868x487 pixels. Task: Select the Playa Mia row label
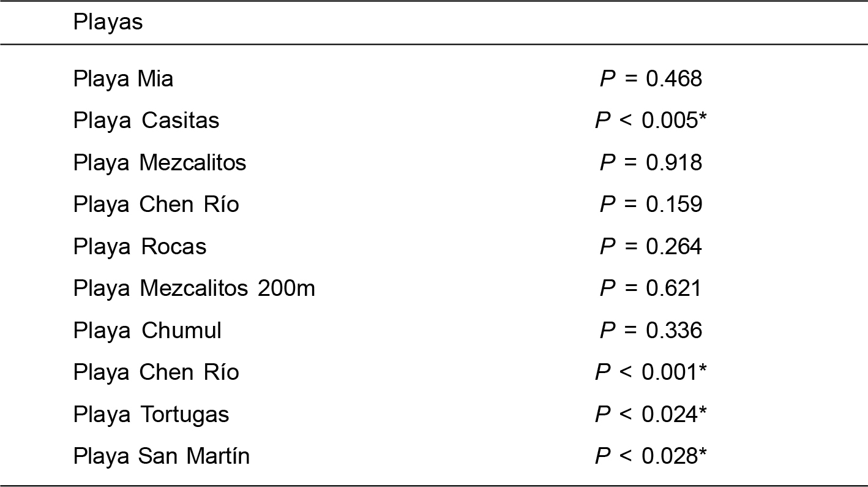(x=123, y=79)
